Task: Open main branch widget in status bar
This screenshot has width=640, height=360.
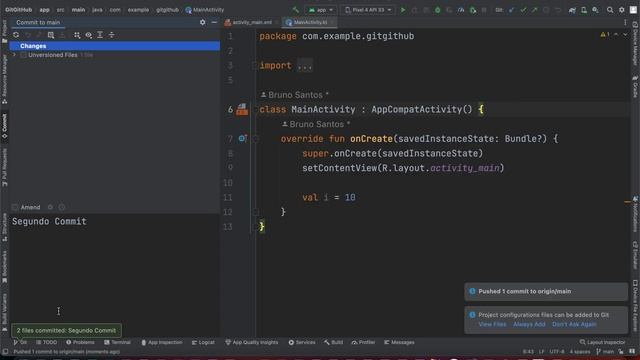Action: 605,351
